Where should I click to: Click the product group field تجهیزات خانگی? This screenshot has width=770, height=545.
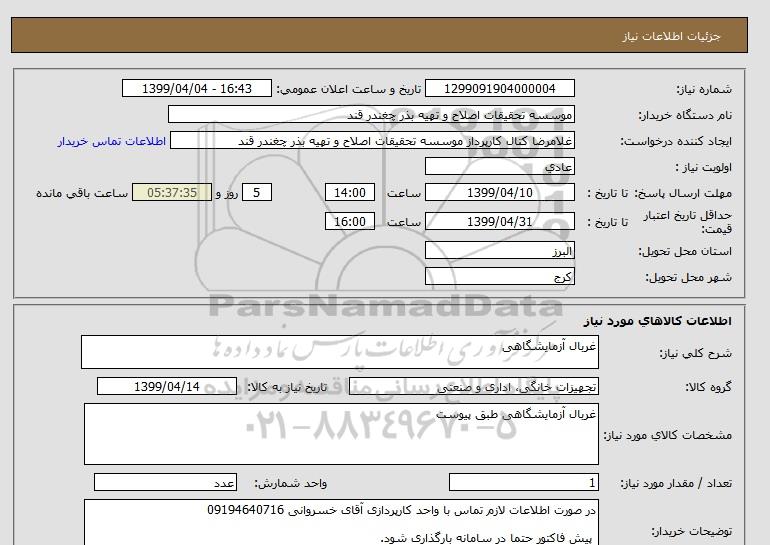pyautogui.click(x=474, y=386)
